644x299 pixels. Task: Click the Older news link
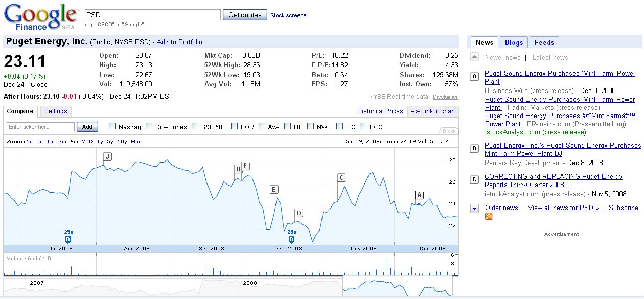tap(501, 208)
